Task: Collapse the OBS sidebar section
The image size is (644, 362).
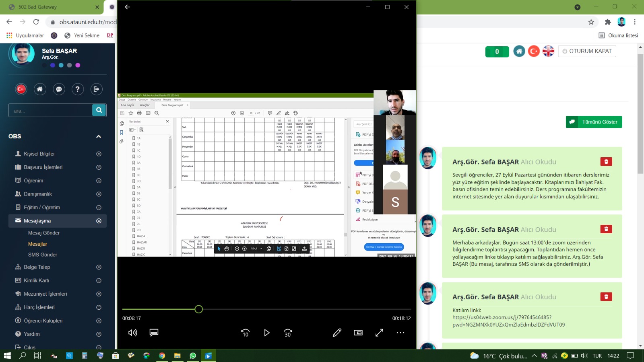Action: [98, 136]
